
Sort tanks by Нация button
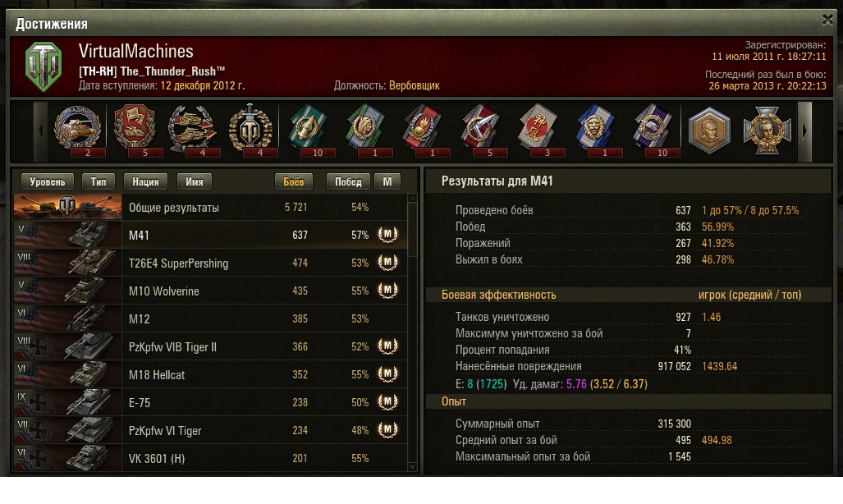145,181
